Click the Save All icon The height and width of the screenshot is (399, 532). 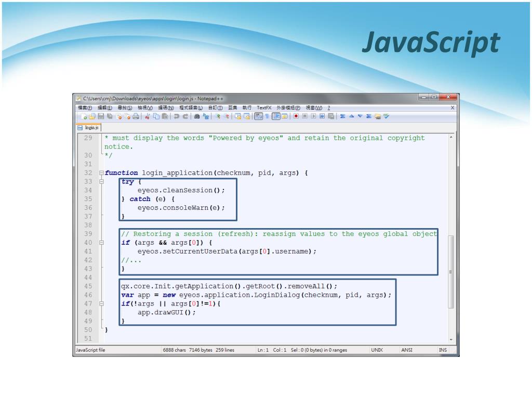(x=110, y=116)
